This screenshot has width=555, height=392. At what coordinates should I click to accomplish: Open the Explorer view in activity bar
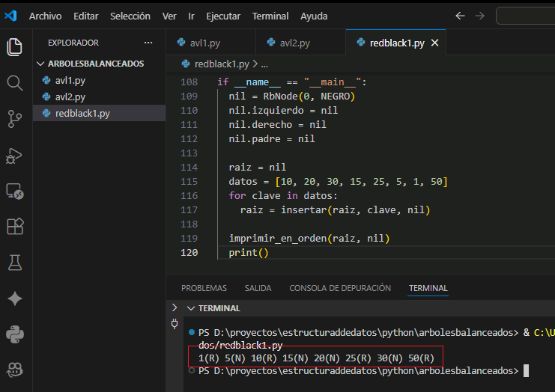(15, 47)
